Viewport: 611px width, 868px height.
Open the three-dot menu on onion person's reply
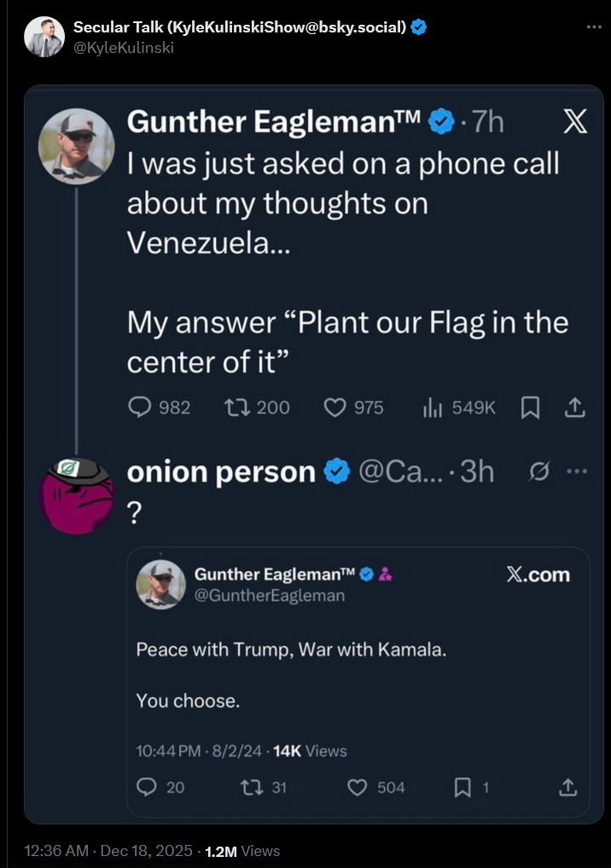point(577,471)
